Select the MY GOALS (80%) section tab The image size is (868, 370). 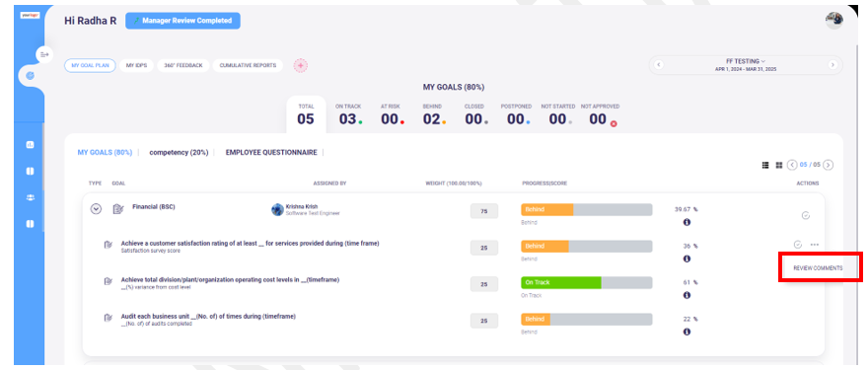105,152
